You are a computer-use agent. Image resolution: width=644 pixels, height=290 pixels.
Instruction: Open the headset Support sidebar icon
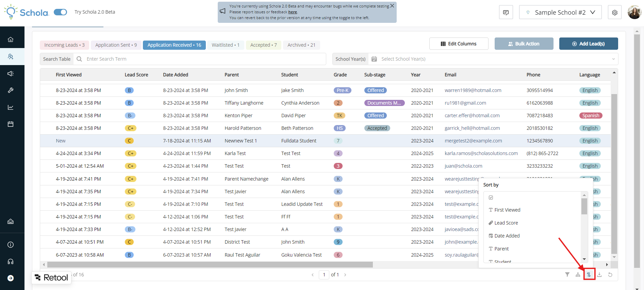11,261
